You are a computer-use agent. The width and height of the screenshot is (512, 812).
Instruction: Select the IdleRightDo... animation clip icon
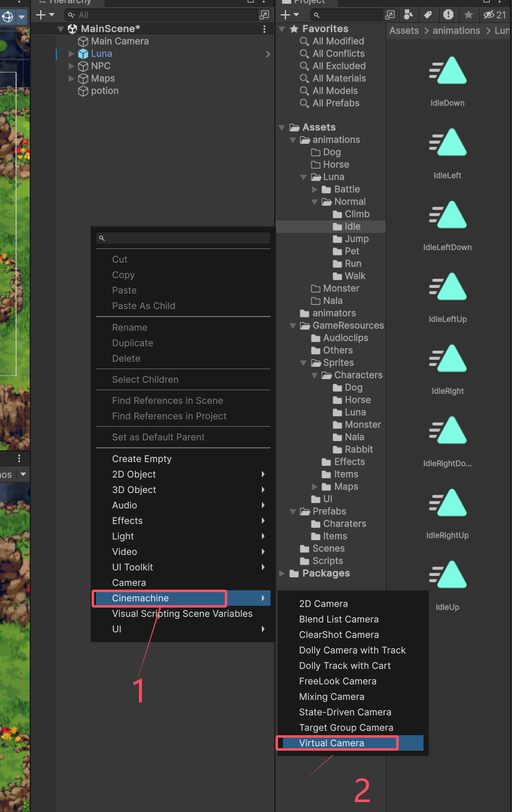pyautogui.click(x=447, y=430)
